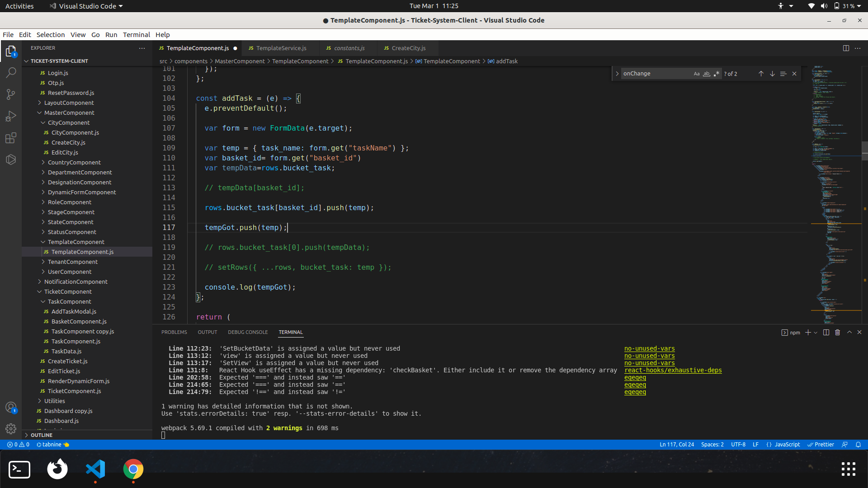Show applications grid
Screen dimensions: 868x488
pos(848,469)
